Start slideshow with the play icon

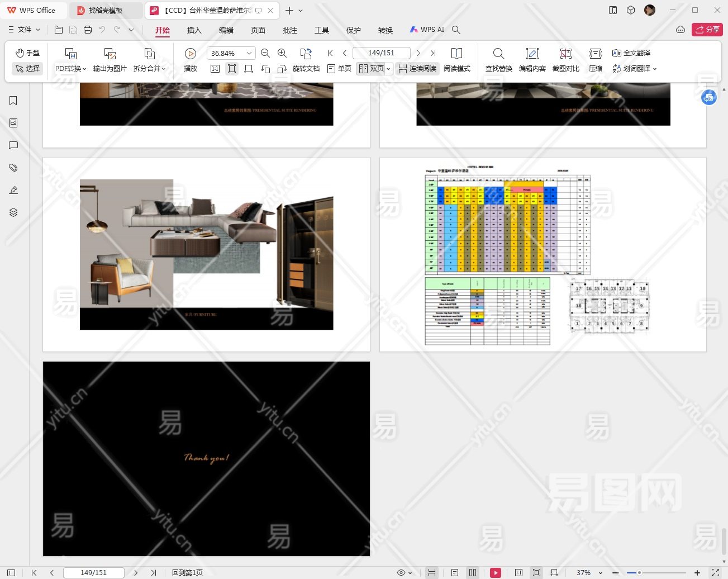pos(191,54)
